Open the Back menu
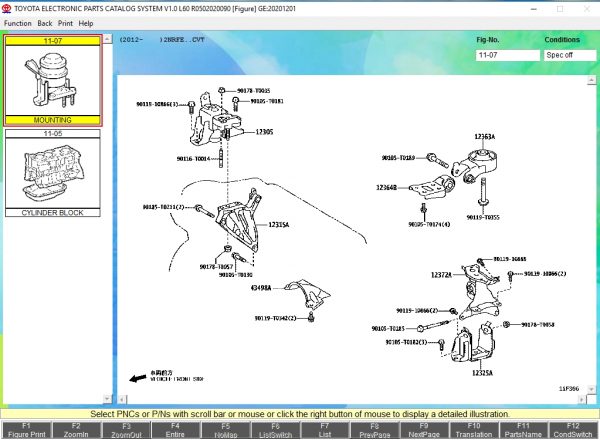The height and width of the screenshot is (440, 600). point(45,23)
